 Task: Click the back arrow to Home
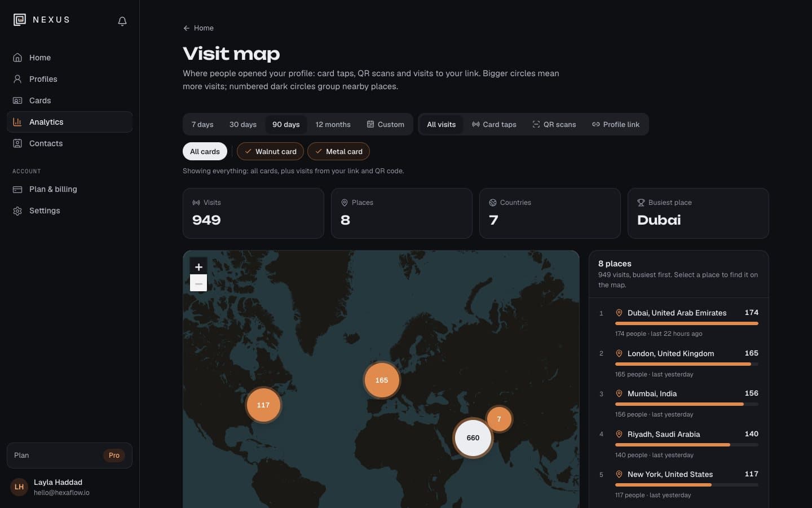[x=186, y=28]
